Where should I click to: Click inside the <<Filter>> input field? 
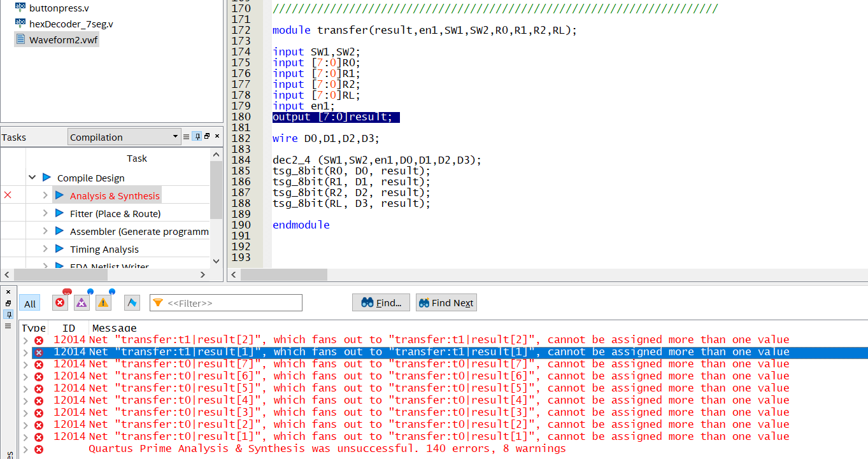point(229,303)
